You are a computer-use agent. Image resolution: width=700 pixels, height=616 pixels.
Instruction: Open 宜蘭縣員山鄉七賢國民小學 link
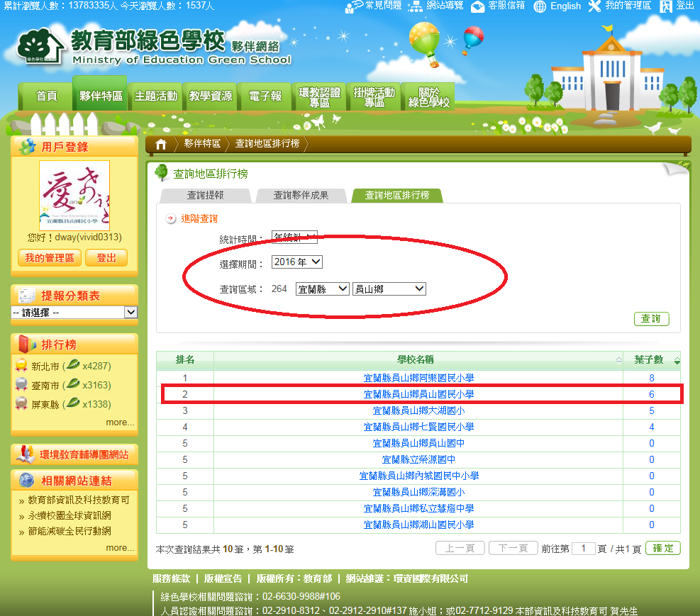[x=418, y=427]
